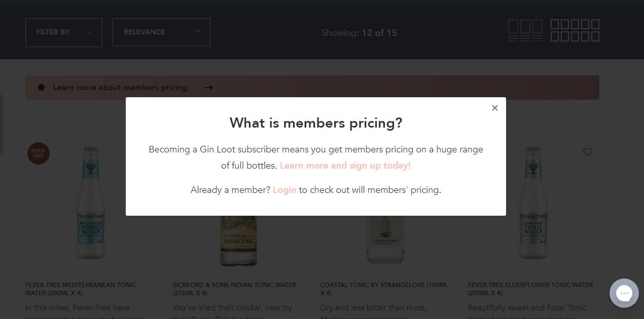The image size is (644, 319).
Task: Select the Fever-Tree Elderflower bottle image
Action: (533, 203)
